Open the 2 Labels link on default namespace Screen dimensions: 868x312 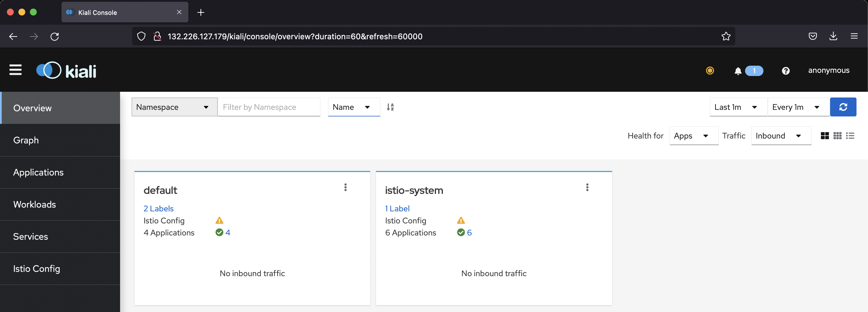coord(158,208)
